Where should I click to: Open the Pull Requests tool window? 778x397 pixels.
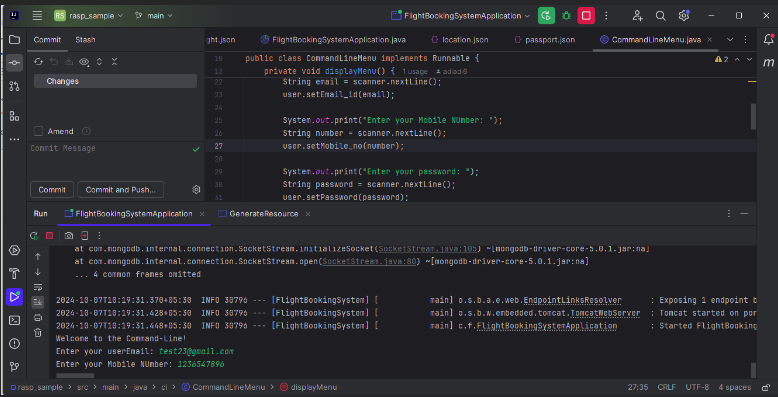click(x=14, y=86)
